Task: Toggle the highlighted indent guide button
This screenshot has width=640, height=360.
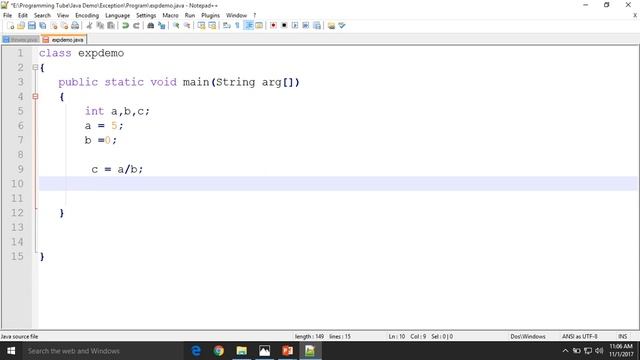Action: coord(248,26)
